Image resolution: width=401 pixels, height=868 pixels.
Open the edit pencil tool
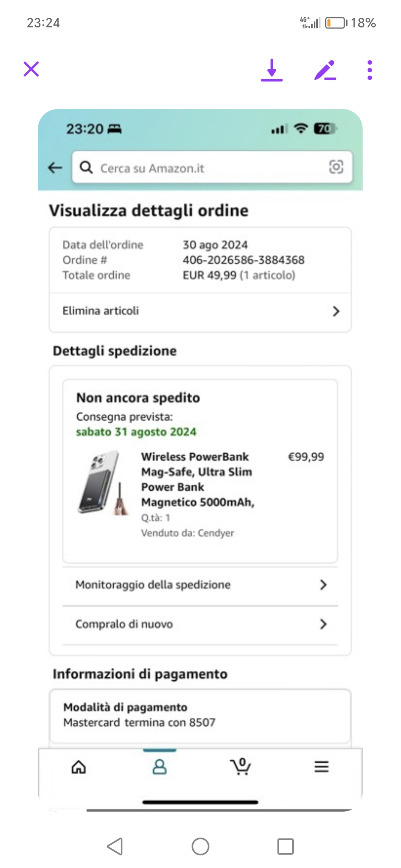325,70
